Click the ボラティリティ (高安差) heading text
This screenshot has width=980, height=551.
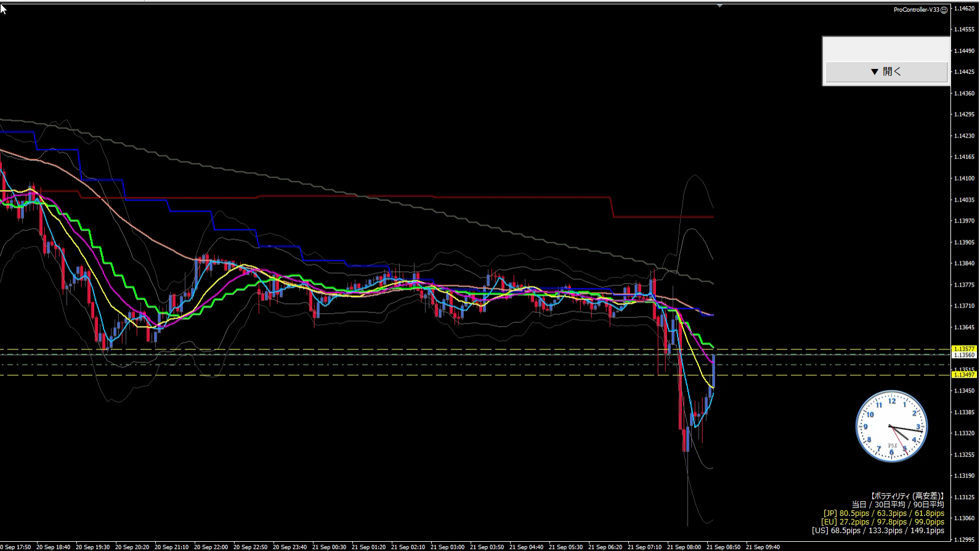(x=907, y=496)
